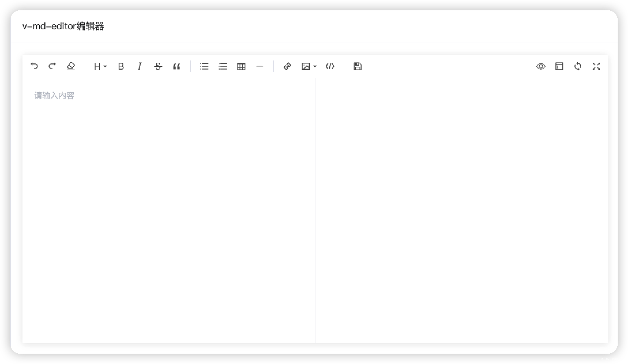628x364 pixels.
Task: Open the image insert dropdown
Action: (x=309, y=66)
